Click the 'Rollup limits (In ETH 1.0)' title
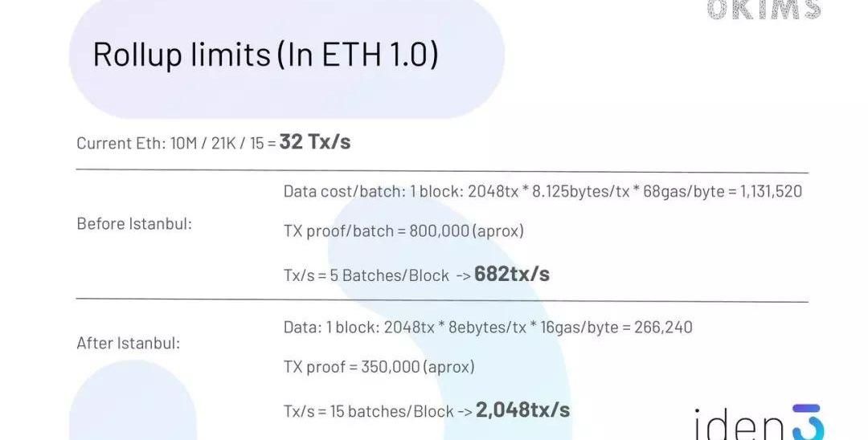The image size is (868, 440). tap(265, 55)
